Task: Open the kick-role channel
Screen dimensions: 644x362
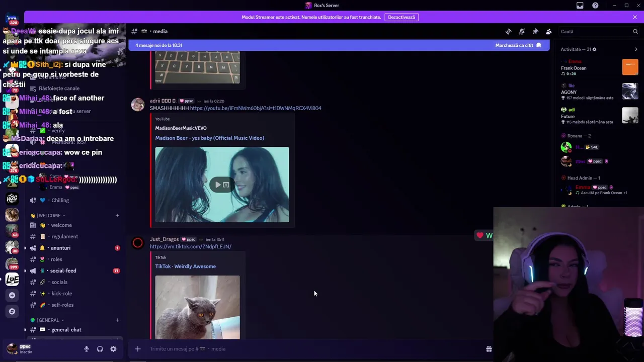Action: (74, 294)
